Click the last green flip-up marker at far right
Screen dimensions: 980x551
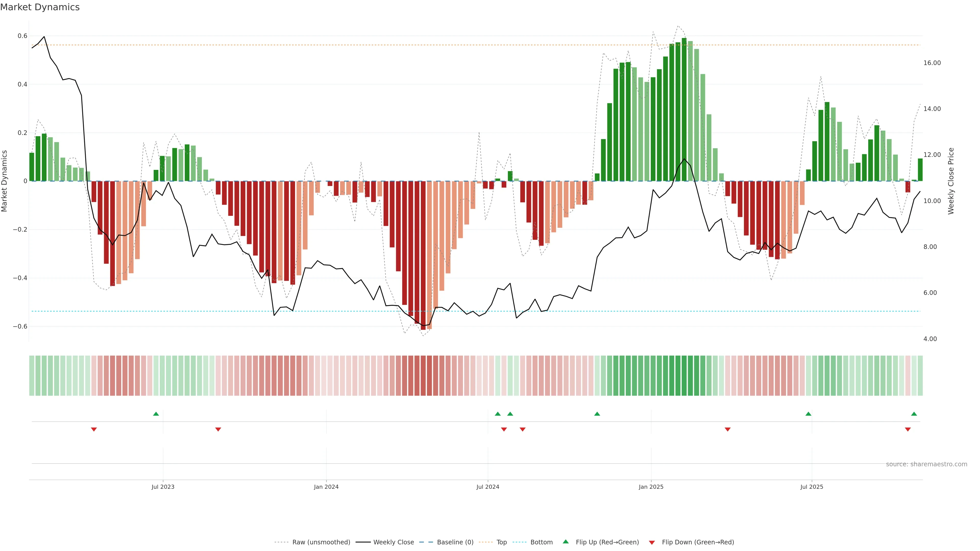coord(914,414)
